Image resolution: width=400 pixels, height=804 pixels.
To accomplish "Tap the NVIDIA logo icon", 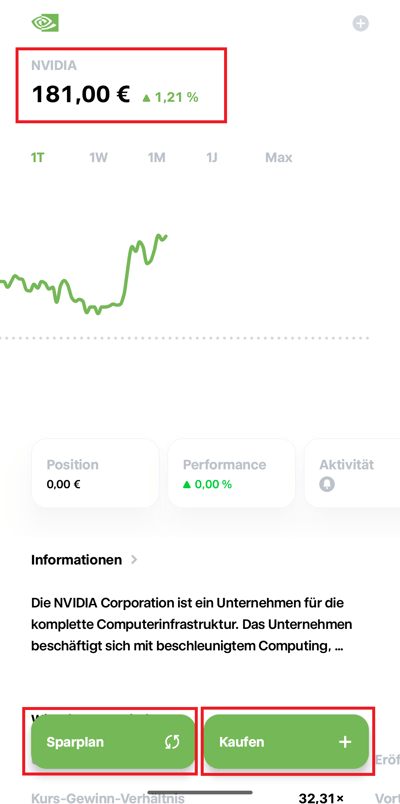I will (x=45, y=23).
